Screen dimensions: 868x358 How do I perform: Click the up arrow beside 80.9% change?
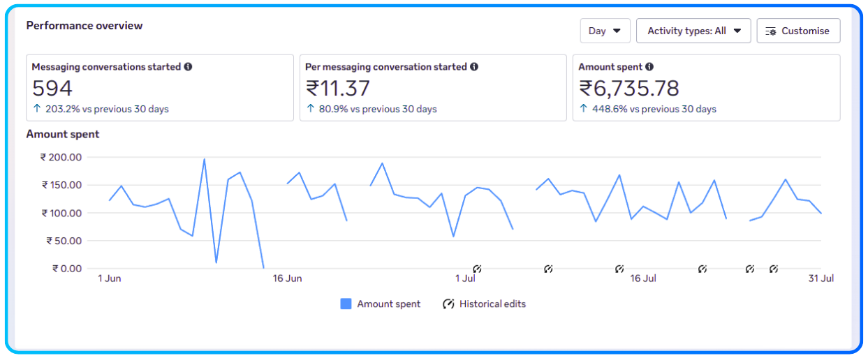click(x=311, y=109)
